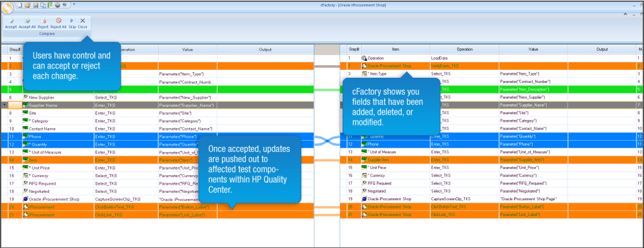Click the Value column header in left pane
Screen dimensions: 644x248
click(187, 49)
